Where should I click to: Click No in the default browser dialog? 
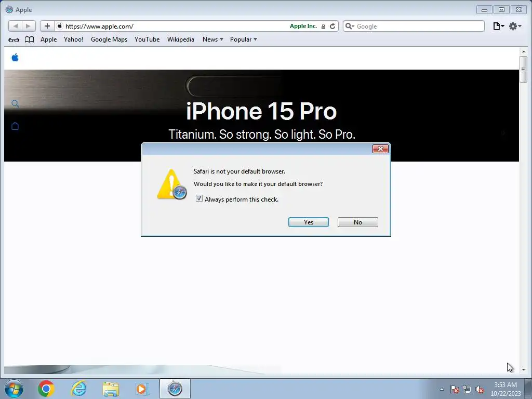pos(357,222)
